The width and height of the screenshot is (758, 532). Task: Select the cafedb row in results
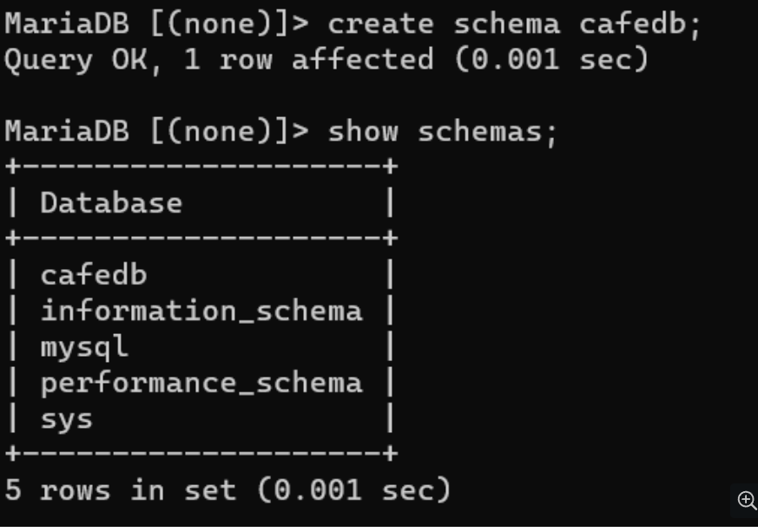coord(201,274)
